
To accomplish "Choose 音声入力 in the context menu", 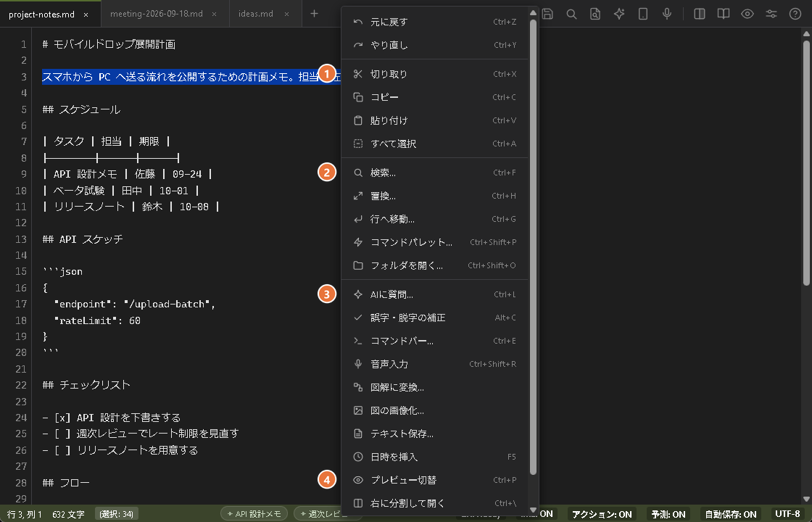I will click(x=434, y=364).
